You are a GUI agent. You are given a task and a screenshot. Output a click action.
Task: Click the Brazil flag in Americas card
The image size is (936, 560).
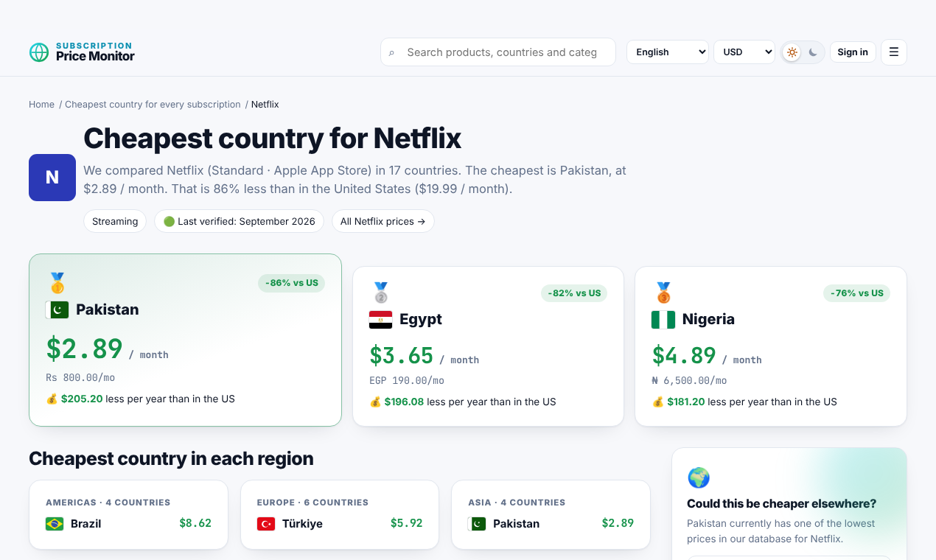(55, 524)
